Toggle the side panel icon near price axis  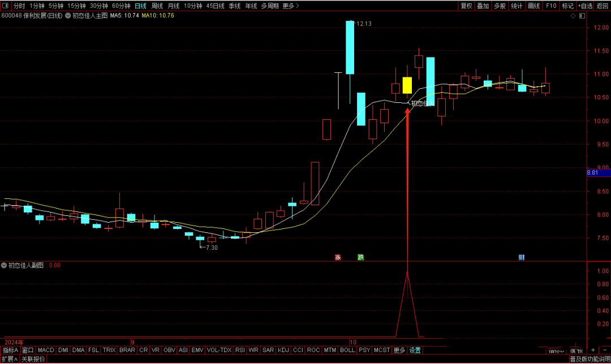point(583,16)
